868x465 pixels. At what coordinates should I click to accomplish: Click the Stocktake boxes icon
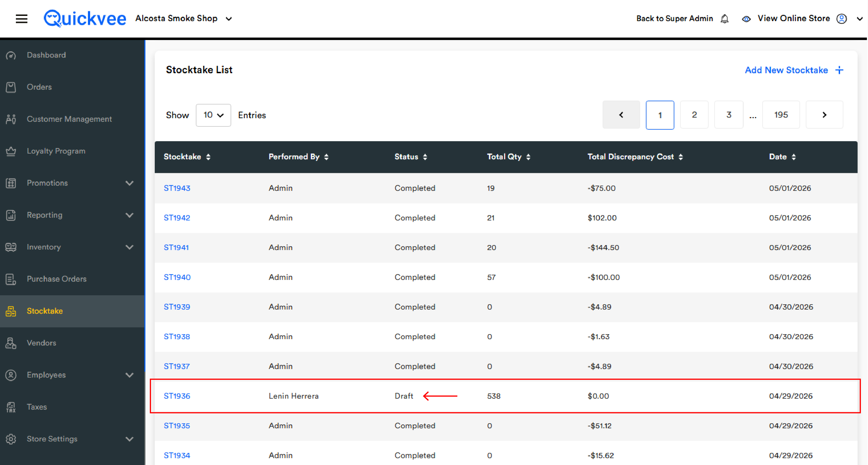[11, 311]
